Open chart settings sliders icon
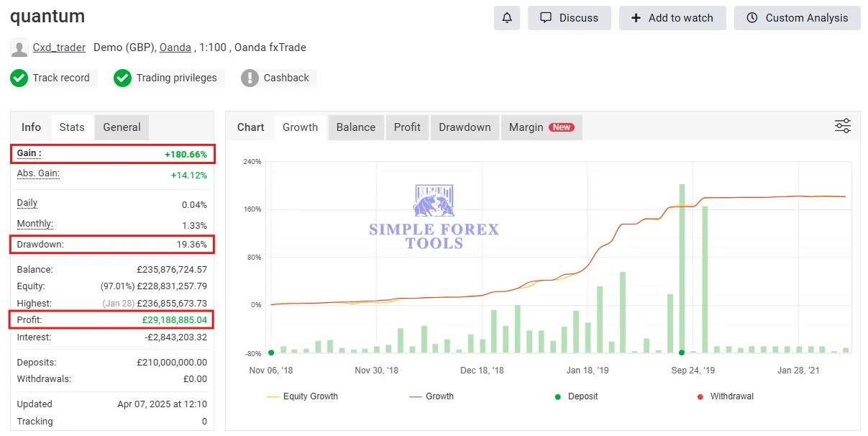Screen dimensions: 868x436 [x=843, y=126]
